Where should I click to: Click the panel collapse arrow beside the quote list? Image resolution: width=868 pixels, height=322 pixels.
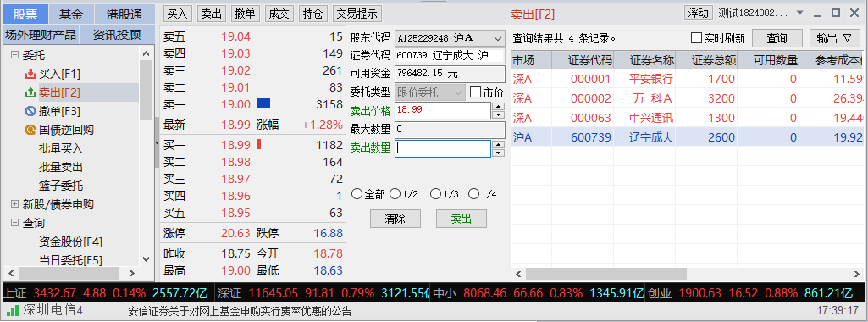[157, 143]
